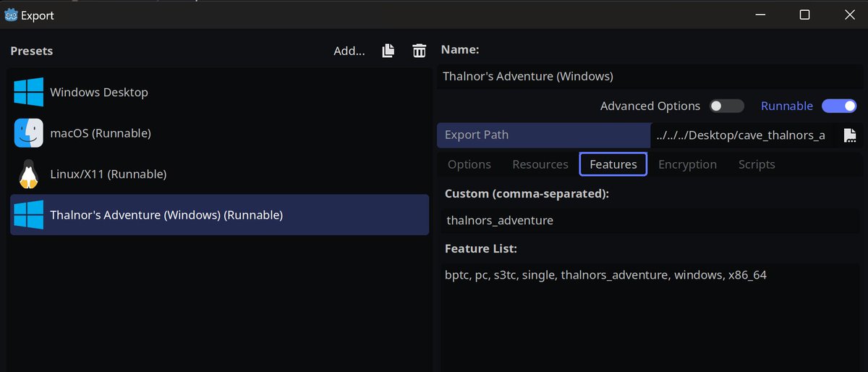Select the Windows Desktop preset
868x372 pixels.
click(x=219, y=93)
